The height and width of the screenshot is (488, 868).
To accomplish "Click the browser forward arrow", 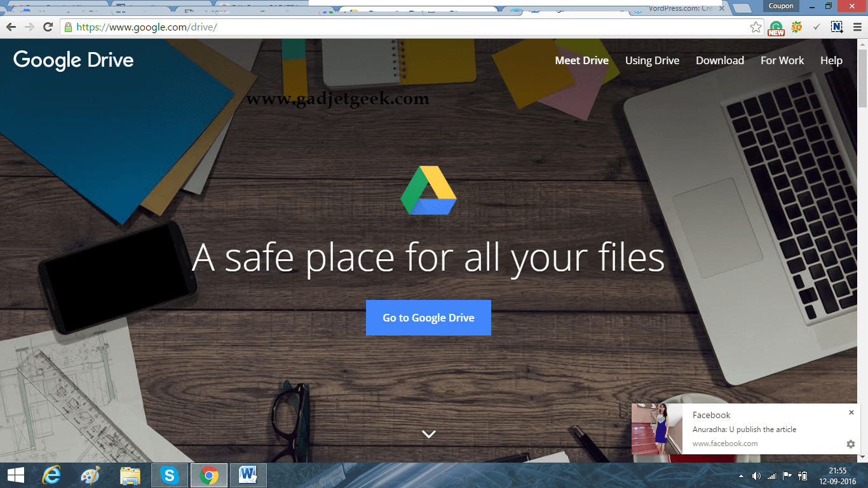I will (x=29, y=27).
